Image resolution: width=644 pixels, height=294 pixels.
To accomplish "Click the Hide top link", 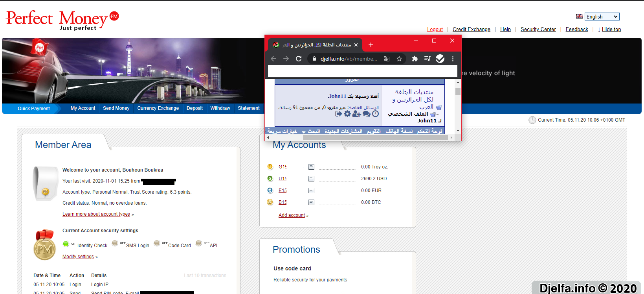I will point(611,30).
